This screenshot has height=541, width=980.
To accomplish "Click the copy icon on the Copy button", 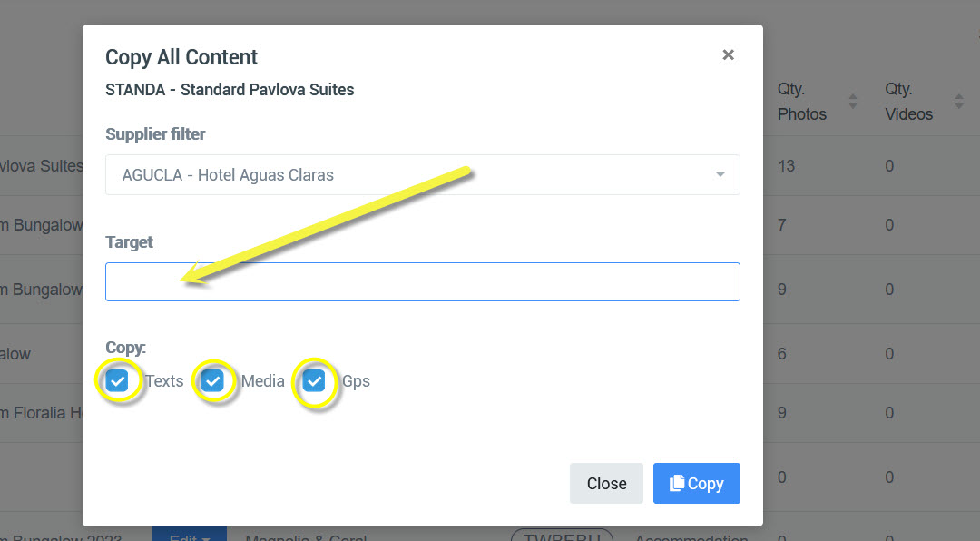I will [677, 484].
